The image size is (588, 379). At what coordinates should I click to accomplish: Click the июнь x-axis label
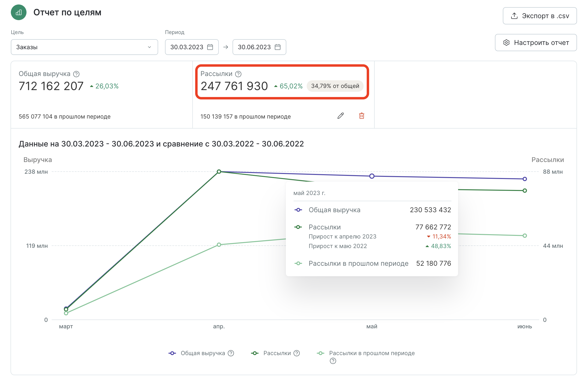pos(524,326)
